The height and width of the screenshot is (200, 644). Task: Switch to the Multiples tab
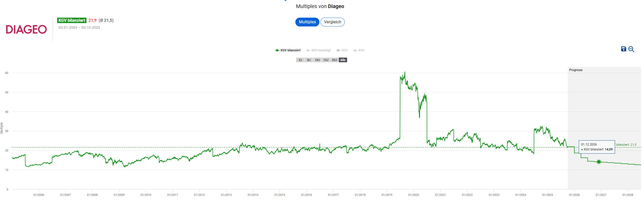click(x=307, y=22)
